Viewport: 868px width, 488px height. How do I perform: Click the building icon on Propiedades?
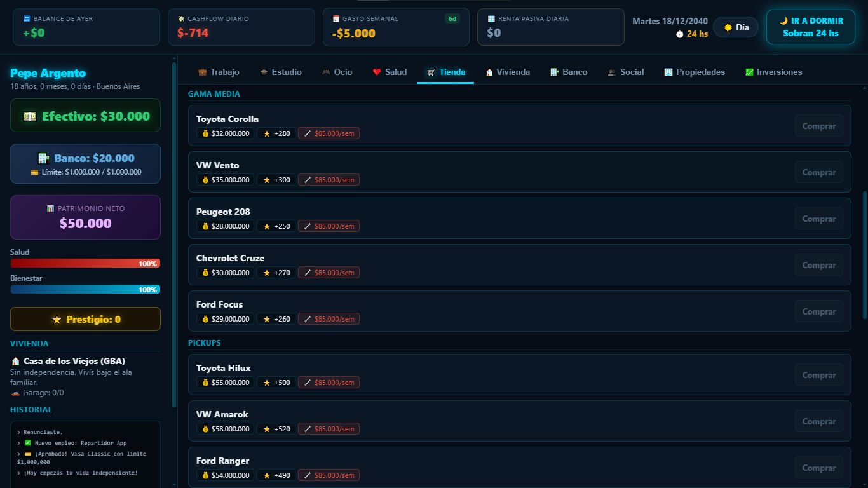click(668, 72)
